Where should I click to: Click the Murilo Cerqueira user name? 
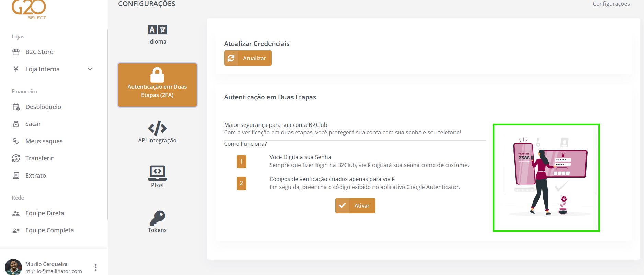point(46,264)
